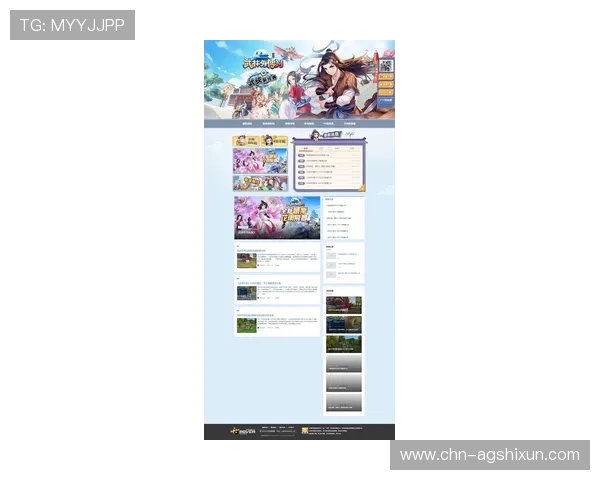Screen dimensions: 600x480
Task: Open the last news row in the news panel
Action: point(329,183)
